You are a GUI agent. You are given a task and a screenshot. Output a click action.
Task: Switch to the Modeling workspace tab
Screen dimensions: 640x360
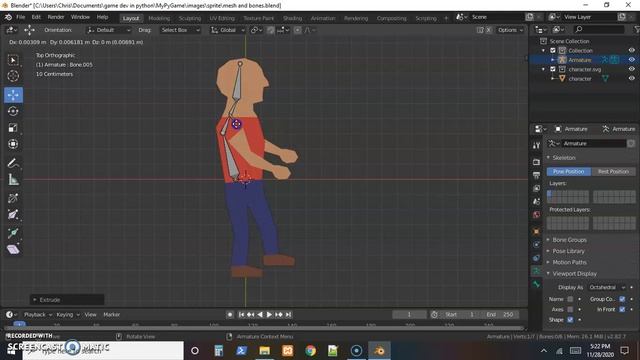coord(159,18)
